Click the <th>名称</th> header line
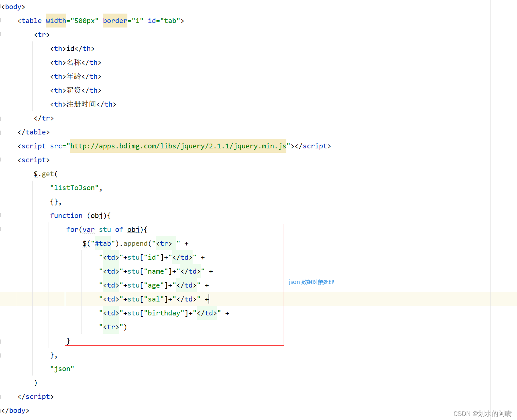Screen dimensions: 517x420 (76, 62)
